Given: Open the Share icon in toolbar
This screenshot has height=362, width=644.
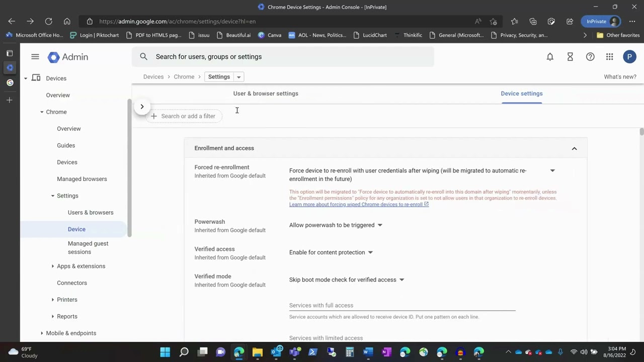Looking at the screenshot, I should pos(570,21).
